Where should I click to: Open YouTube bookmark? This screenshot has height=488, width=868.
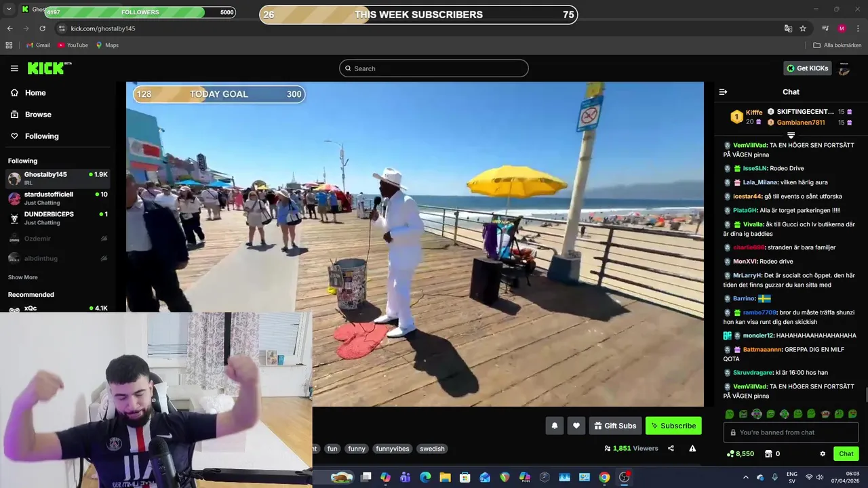(x=73, y=45)
